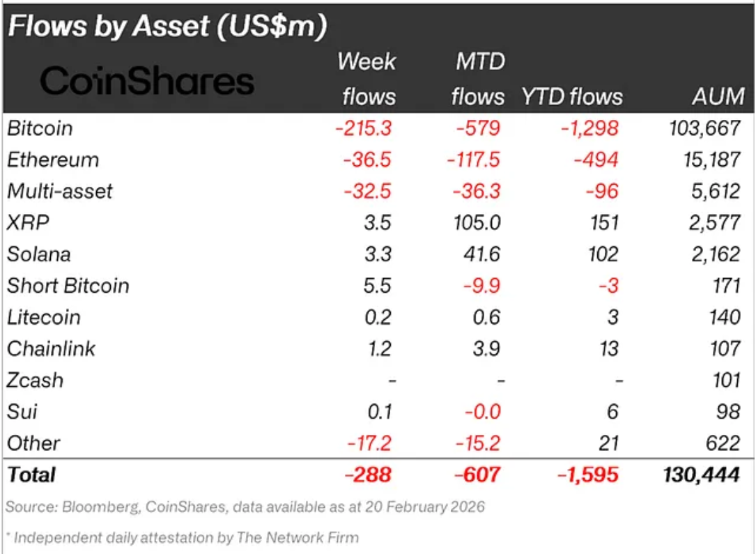Select the Litecoin row label
756x554 pixels.
43,317
